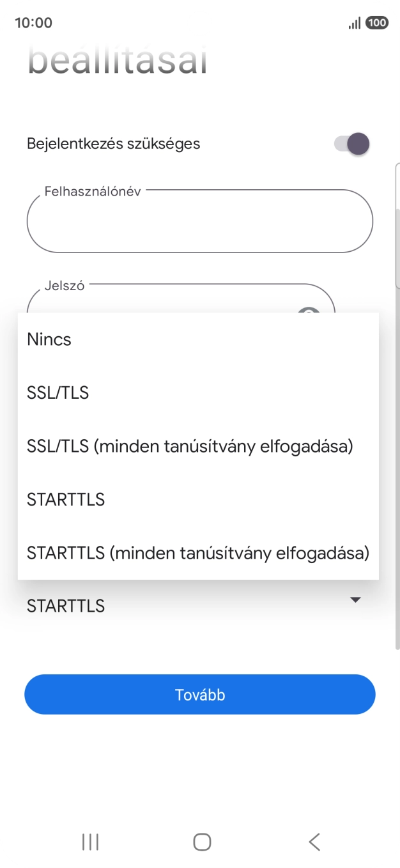Select SSL/TLS from the list
Image resolution: width=400 pixels, height=868 pixels.
tap(58, 392)
